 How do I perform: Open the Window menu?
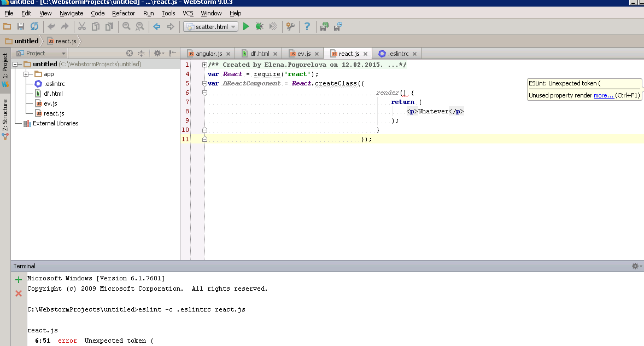tap(211, 13)
